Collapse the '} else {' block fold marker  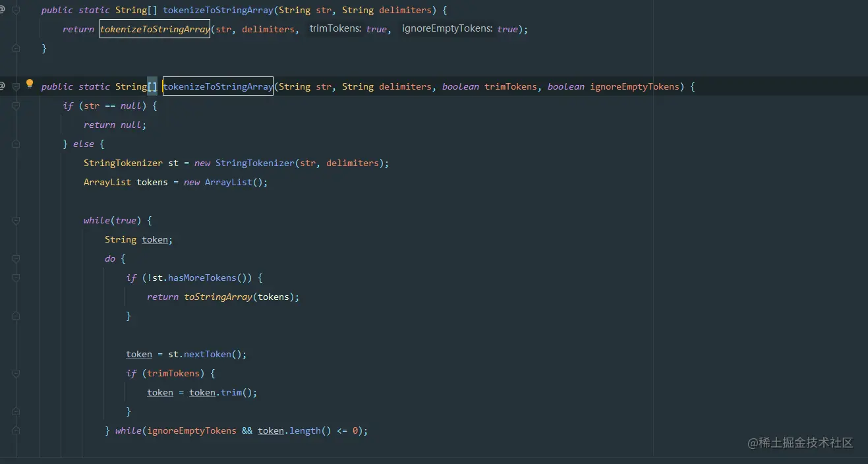point(16,144)
